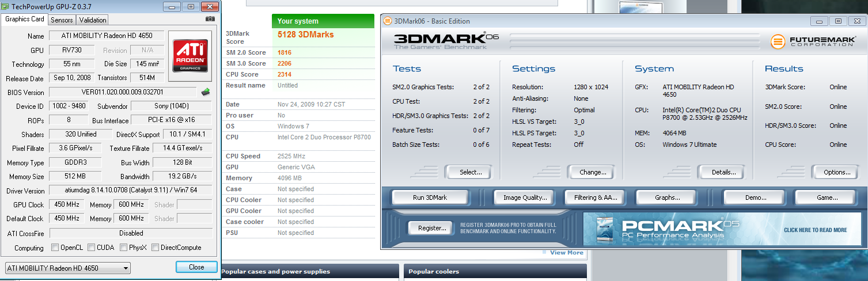Click the SM 3.0 Score value 2206

pos(285,63)
